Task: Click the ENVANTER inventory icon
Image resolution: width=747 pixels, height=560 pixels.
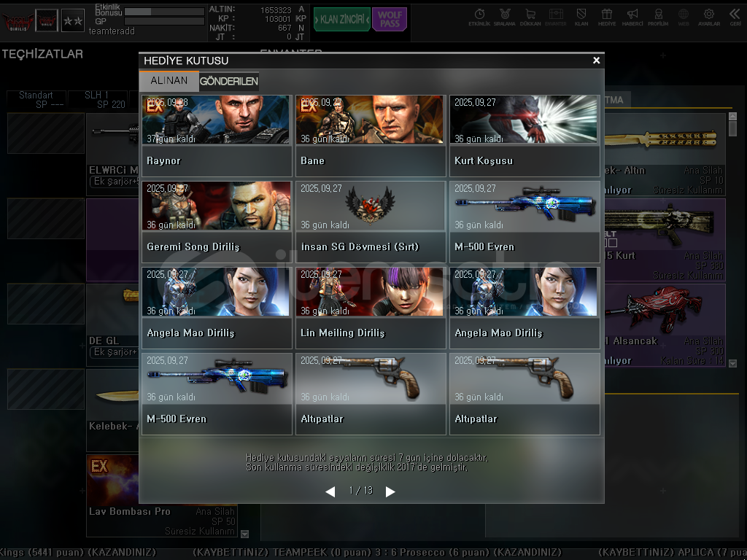Action: coord(555,17)
